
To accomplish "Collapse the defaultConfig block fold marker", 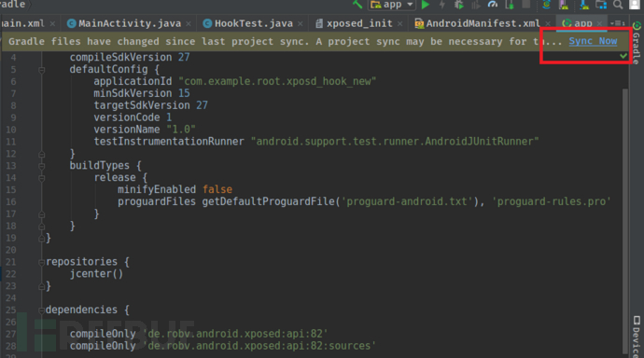I will [41, 70].
